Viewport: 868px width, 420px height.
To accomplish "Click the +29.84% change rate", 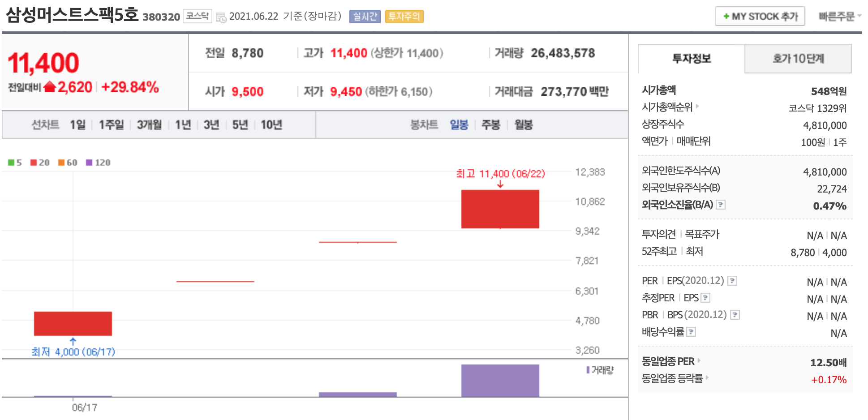I will tap(130, 87).
